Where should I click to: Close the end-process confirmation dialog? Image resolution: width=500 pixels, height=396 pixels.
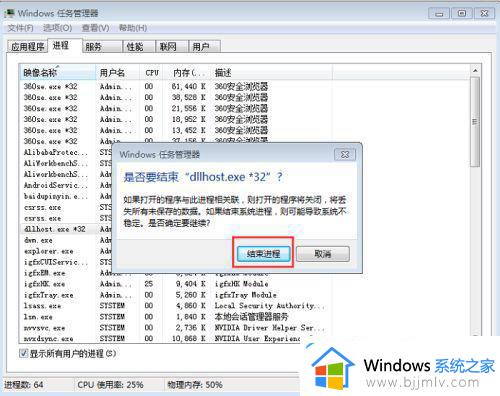point(345,154)
